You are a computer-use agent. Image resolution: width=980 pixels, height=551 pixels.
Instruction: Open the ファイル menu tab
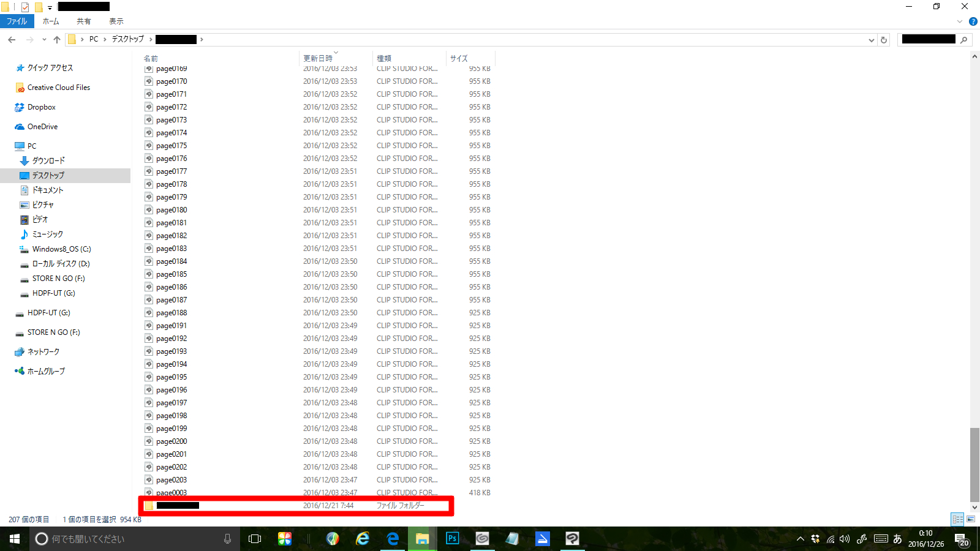click(x=17, y=21)
